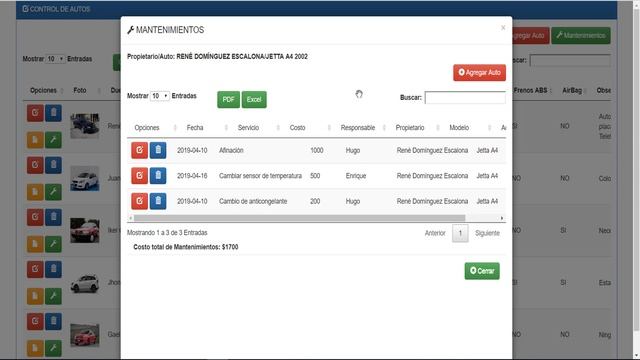Click the background page search field
The height and width of the screenshot is (360, 640).
[570, 60]
